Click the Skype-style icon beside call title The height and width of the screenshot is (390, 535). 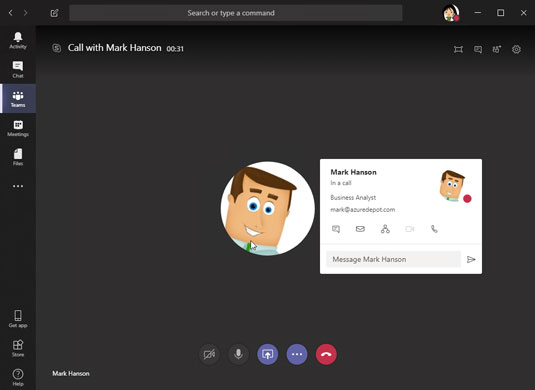click(57, 48)
